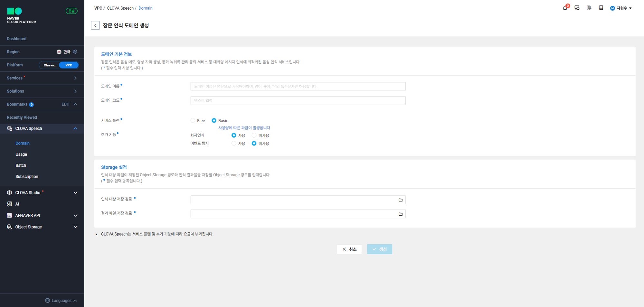Viewport: 644px width, 307px height.
Task: Browse folder for 결과 파일 저장 경로
Action: tap(401, 214)
